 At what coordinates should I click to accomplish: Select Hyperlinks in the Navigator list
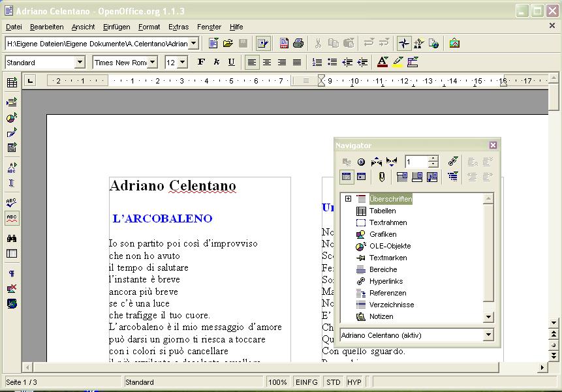(x=386, y=281)
